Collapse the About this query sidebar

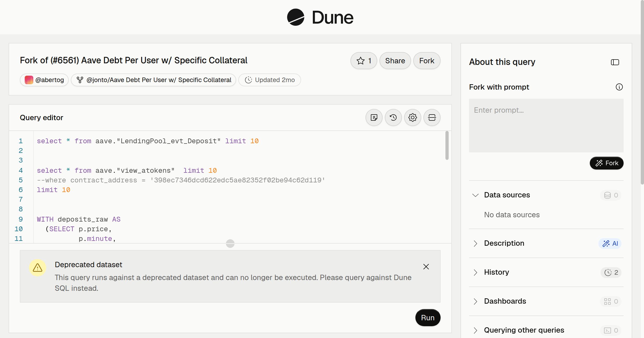pyautogui.click(x=615, y=62)
